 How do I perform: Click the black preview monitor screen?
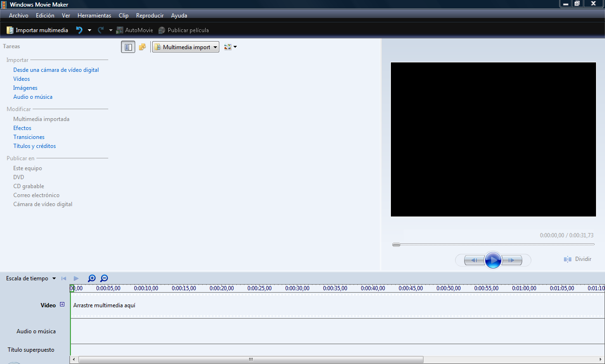[493, 139]
